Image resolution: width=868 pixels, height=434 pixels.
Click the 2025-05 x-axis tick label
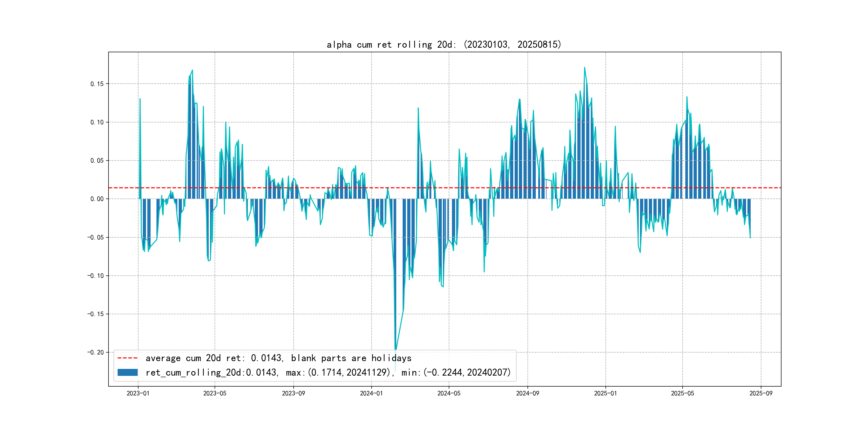[682, 393]
